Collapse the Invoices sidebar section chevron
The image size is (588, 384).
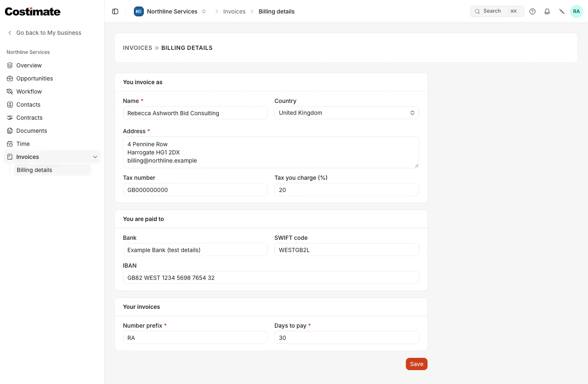point(95,157)
